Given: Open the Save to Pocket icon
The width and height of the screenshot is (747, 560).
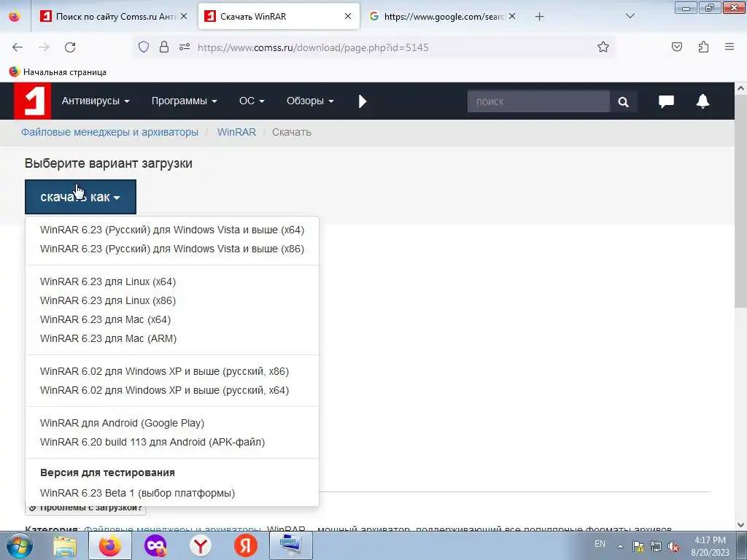Looking at the screenshot, I should 676,47.
